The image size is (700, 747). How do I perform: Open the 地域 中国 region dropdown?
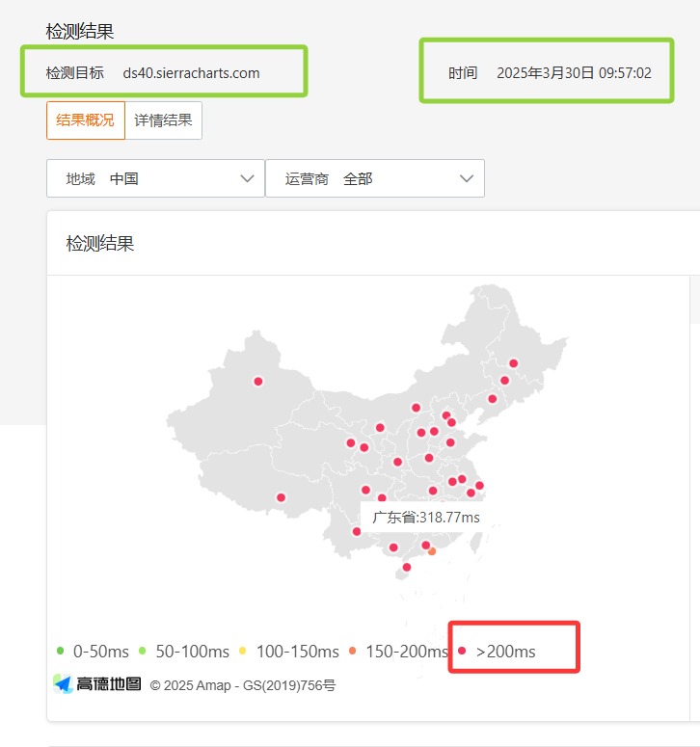pyautogui.click(x=155, y=178)
